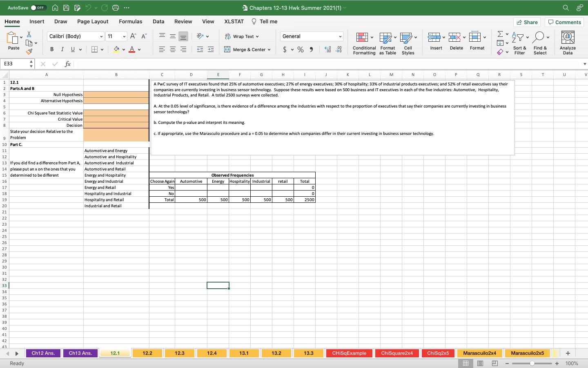588x368 pixels.
Task: Apply Percent Style to selection
Action: (301, 49)
